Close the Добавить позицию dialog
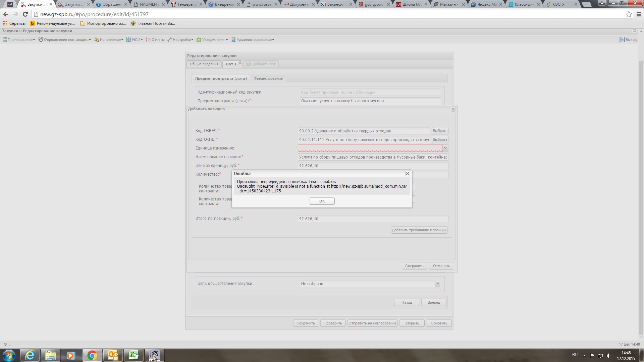 coord(453,109)
